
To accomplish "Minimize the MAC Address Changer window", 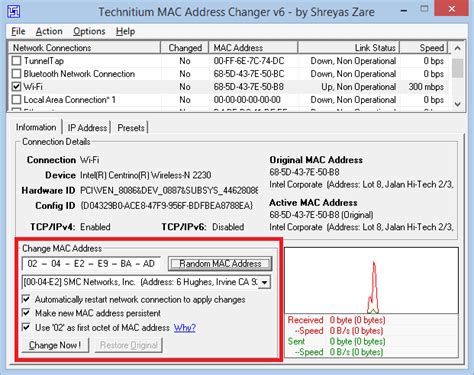I will (404, 11).
